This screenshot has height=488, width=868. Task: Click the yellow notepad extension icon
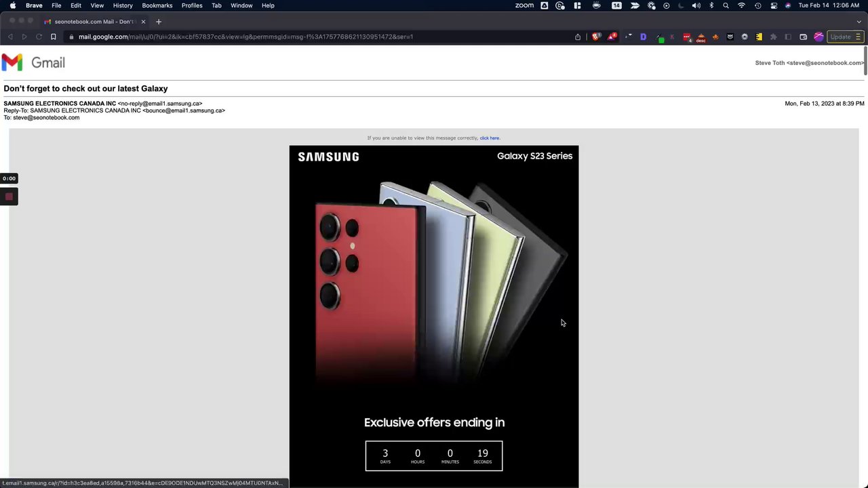pos(759,37)
